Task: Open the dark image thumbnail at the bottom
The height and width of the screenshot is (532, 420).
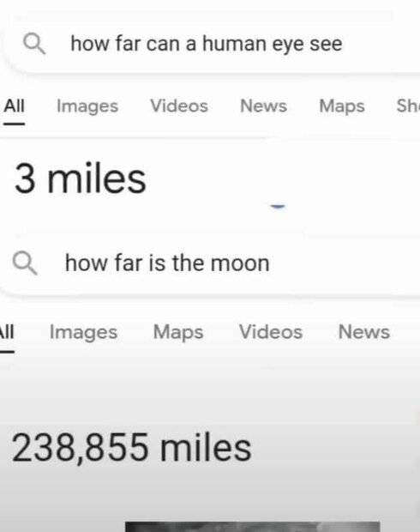Action: 253,527
